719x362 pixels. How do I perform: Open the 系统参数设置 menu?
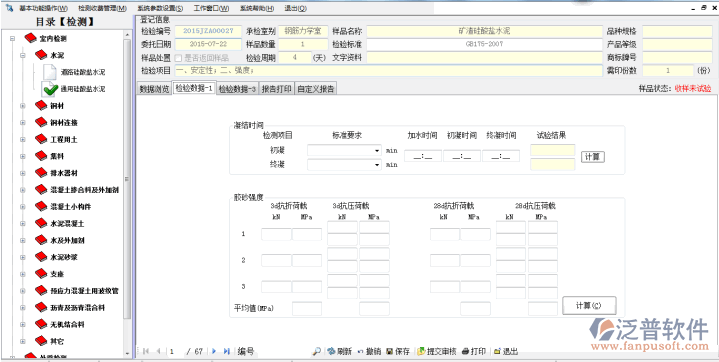(160, 8)
